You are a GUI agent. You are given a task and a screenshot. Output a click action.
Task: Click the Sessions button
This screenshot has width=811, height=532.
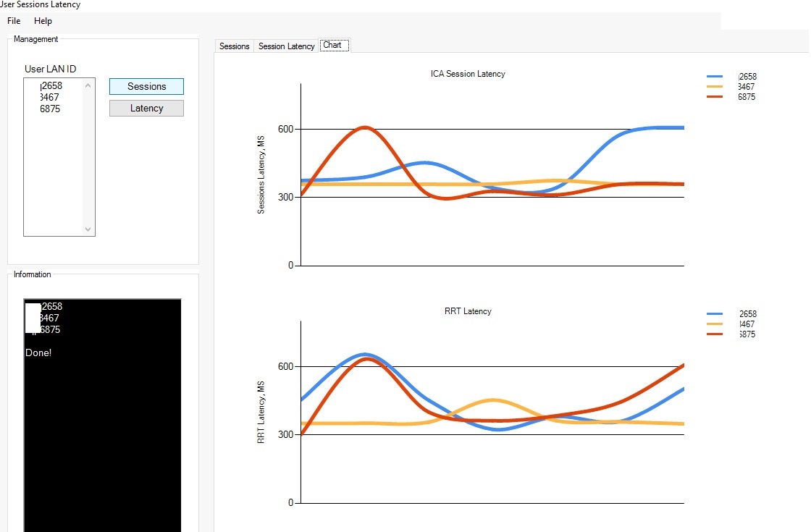146,86
